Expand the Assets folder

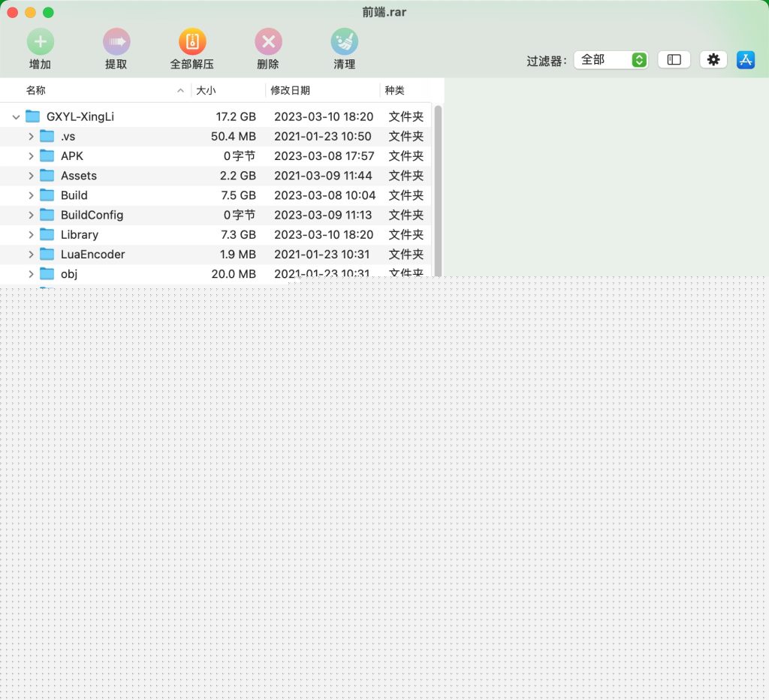[x=31, y=176]
